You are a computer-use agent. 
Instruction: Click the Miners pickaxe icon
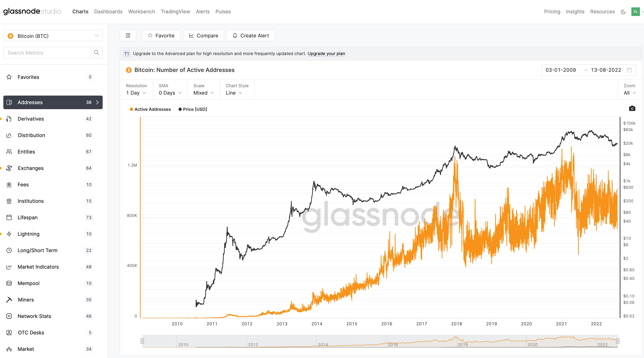tap(9, 300)
